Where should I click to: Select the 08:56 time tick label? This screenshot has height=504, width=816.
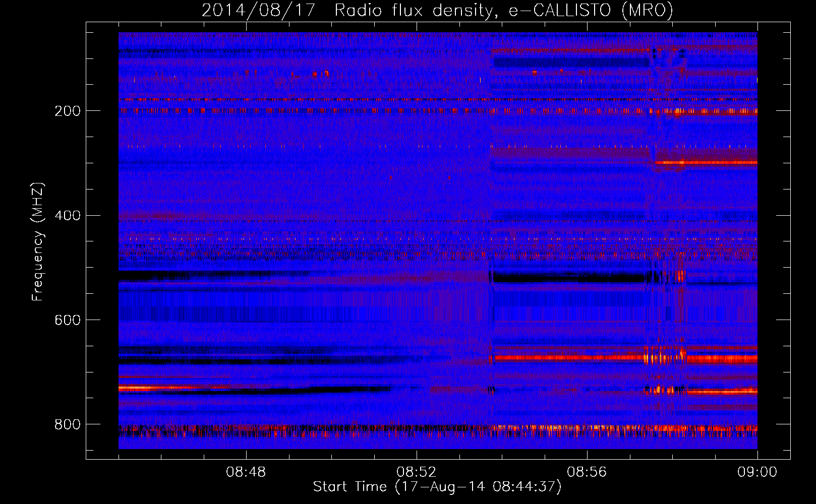tap(587, 472)
